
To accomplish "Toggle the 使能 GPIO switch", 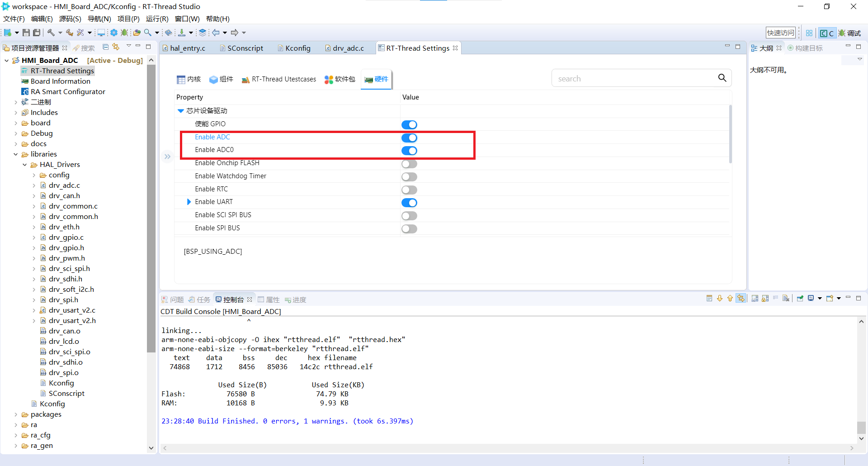I will tap(409, 124).
